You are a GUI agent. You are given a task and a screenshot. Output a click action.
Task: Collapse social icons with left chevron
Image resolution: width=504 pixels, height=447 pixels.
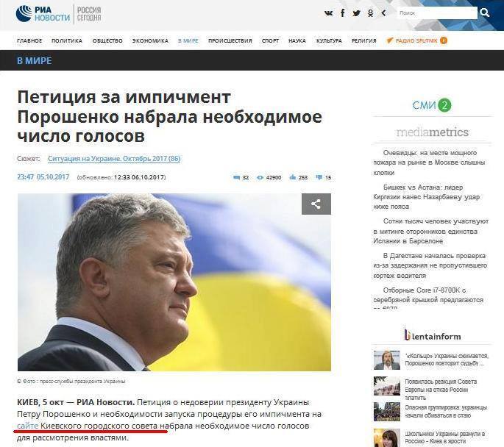point(383,13)
